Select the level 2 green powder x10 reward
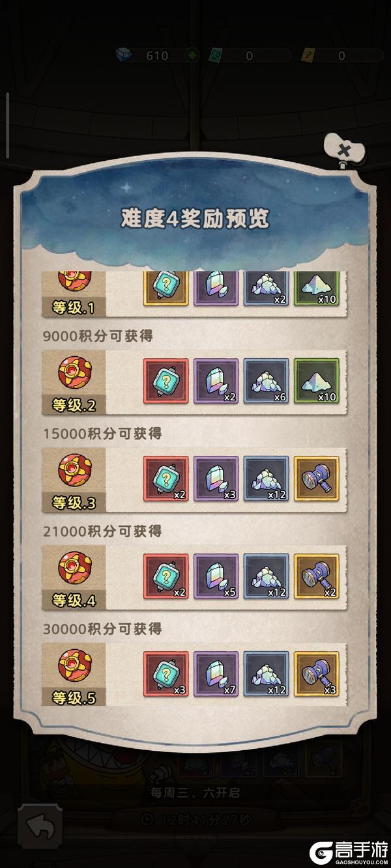 coord(317,380)
